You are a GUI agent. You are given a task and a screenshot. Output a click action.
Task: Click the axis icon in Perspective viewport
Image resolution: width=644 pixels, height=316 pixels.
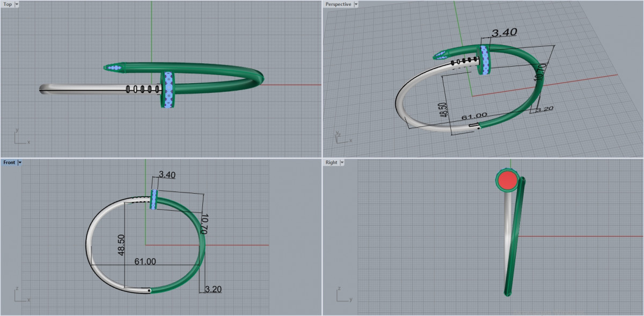point(342,136)
